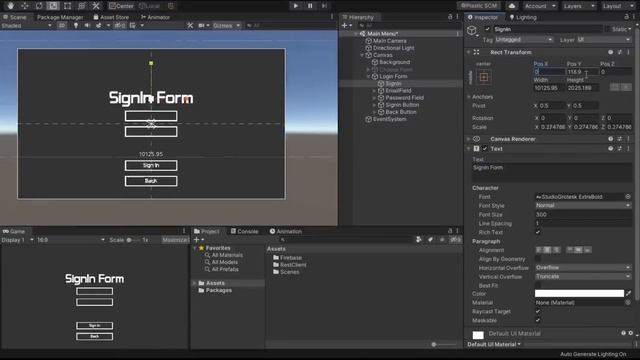Click the Play button
The image size is (640, 360).
point(296,6)
